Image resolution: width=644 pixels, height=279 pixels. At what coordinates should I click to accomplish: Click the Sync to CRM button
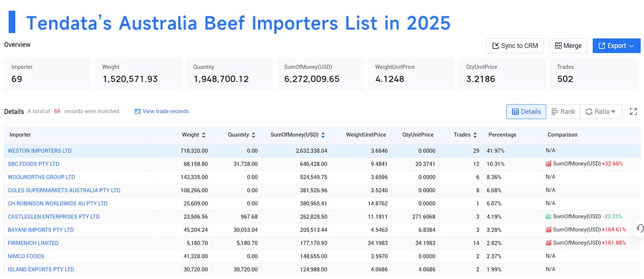[x=515, y=46]
